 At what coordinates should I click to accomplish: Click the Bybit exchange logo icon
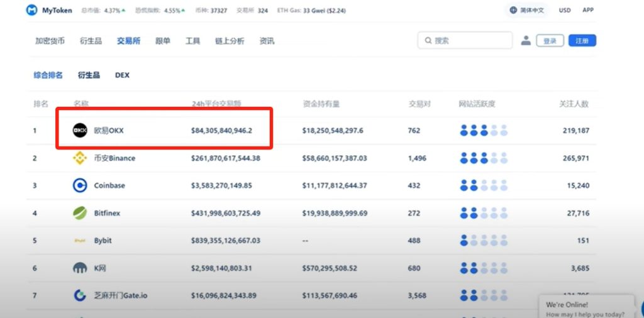pos(80,241)
